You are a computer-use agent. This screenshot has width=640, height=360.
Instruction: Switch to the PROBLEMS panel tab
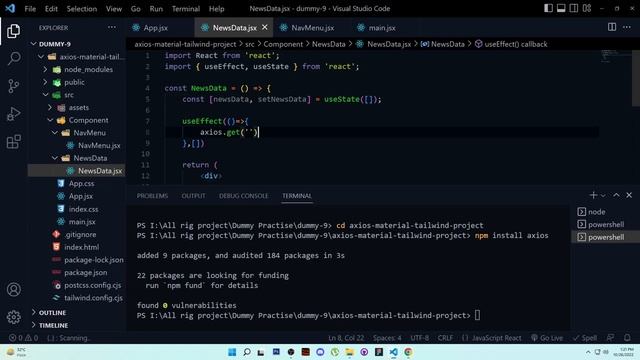point(152,196)
